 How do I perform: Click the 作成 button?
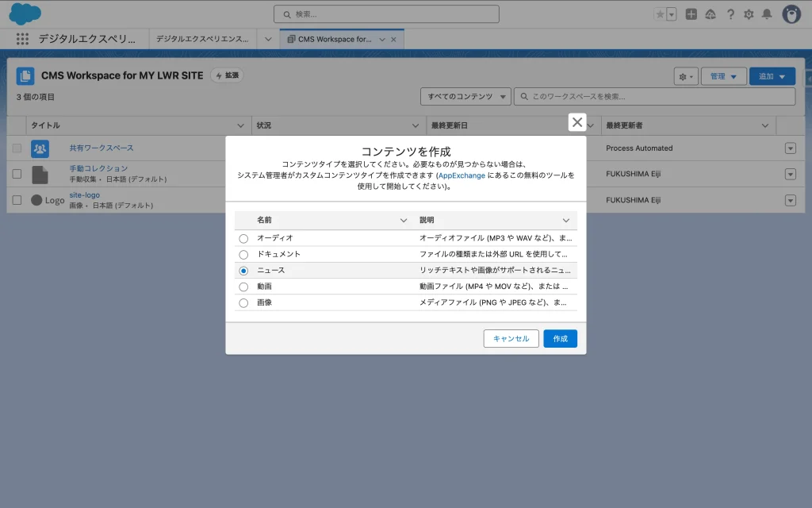(560, 339)
